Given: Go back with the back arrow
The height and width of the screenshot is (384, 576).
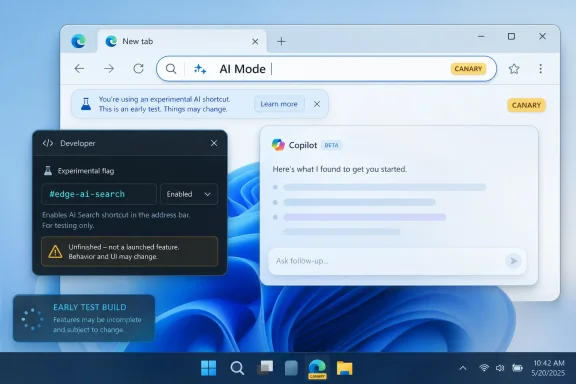Looking at the screenshot, I should coord(79,68).
